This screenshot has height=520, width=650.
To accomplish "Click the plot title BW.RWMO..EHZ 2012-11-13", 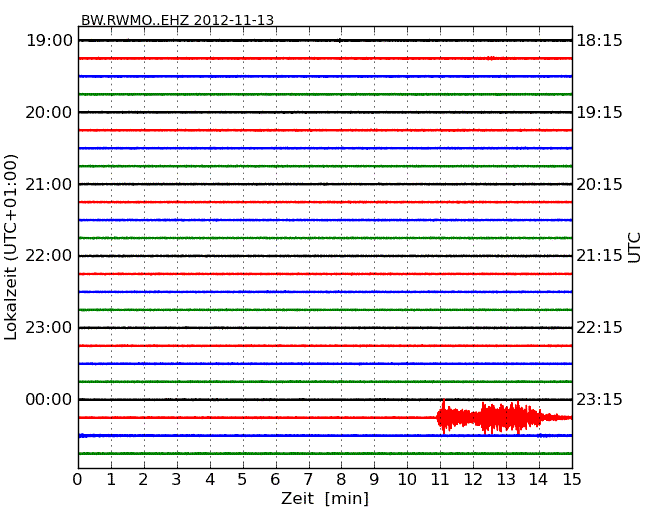I will tap(177, 20).
